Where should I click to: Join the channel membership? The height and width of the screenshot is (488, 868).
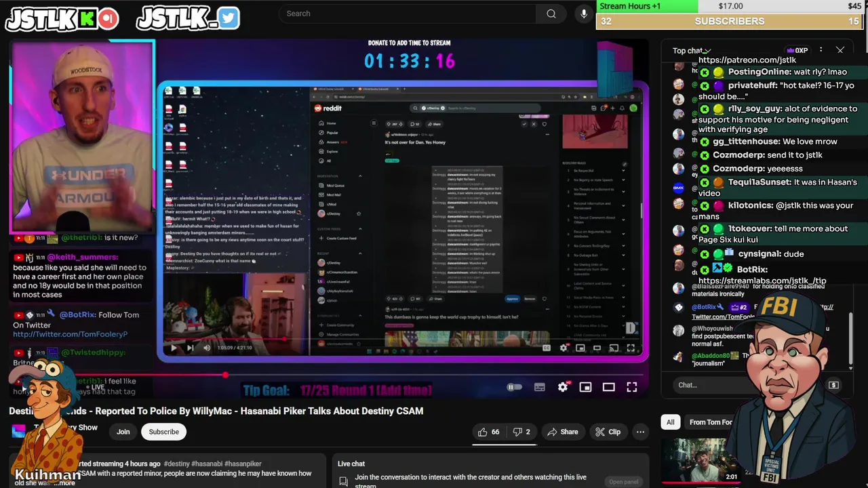click(x=123, y=432)
